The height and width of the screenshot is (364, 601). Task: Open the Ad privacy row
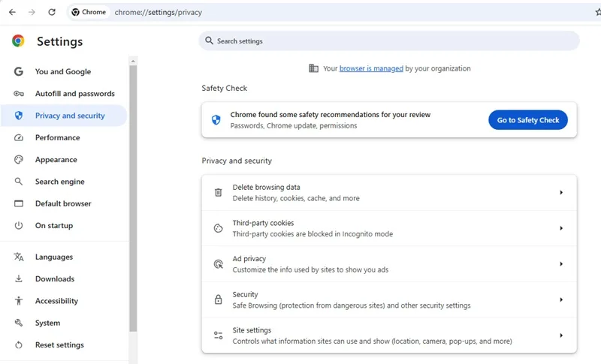coord(389,263)
